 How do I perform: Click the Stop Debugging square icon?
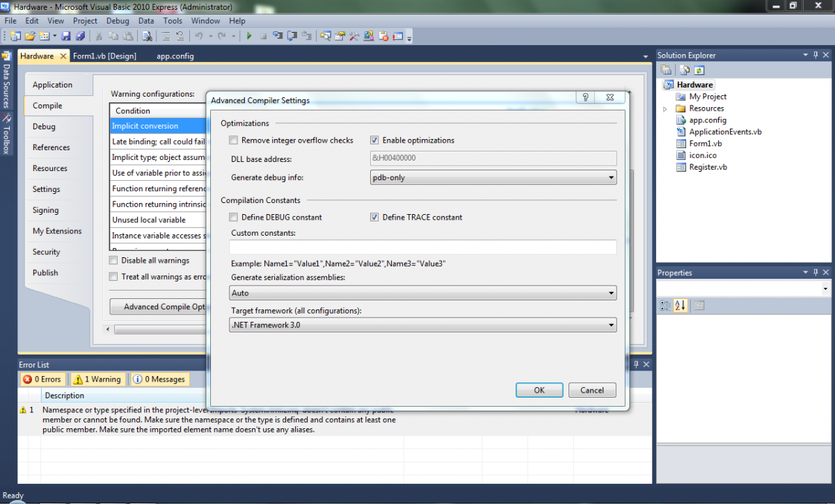[x=264, y=35]
